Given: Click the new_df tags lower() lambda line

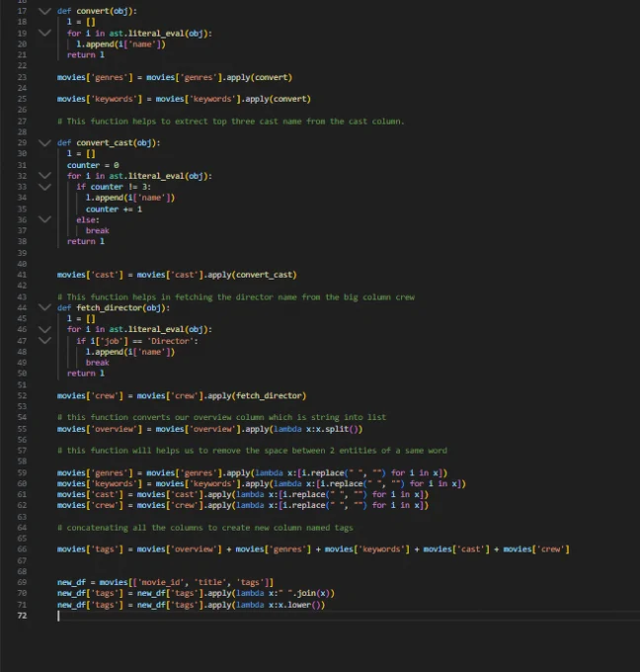Looking at the screenshot, I should point(191,605).
